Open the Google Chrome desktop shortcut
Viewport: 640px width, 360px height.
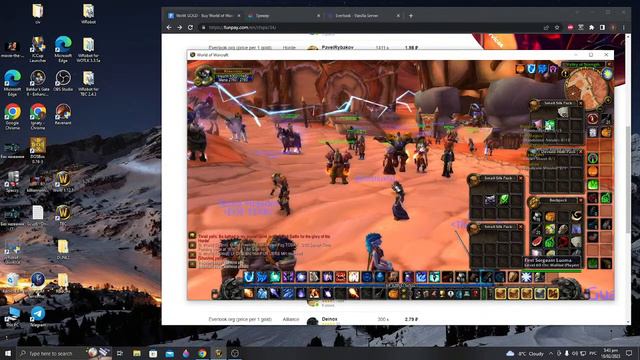13,116
